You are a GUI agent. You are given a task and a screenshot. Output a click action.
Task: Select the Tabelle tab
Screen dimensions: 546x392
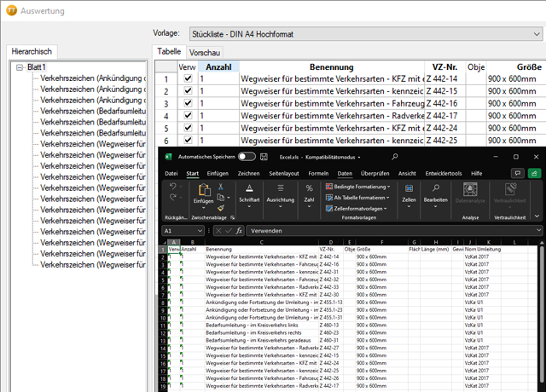(169, 51)
